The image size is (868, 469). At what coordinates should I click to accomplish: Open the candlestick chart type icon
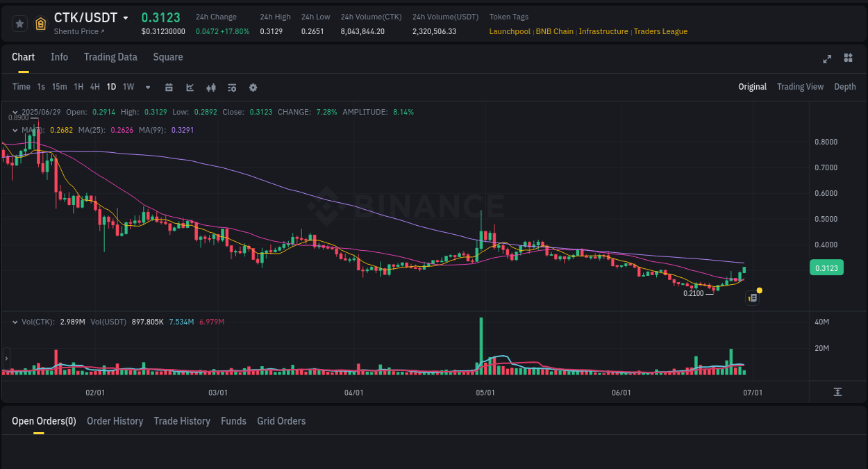point(210,87)
